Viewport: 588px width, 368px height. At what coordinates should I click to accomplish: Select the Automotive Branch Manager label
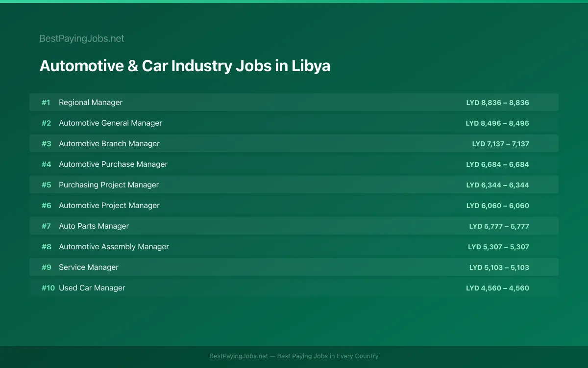coord(109,144)
